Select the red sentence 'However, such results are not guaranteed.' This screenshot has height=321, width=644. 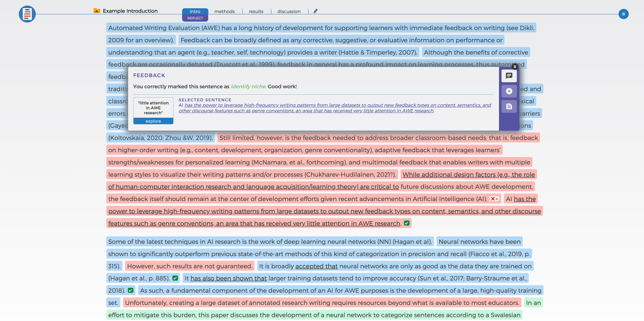189,266
